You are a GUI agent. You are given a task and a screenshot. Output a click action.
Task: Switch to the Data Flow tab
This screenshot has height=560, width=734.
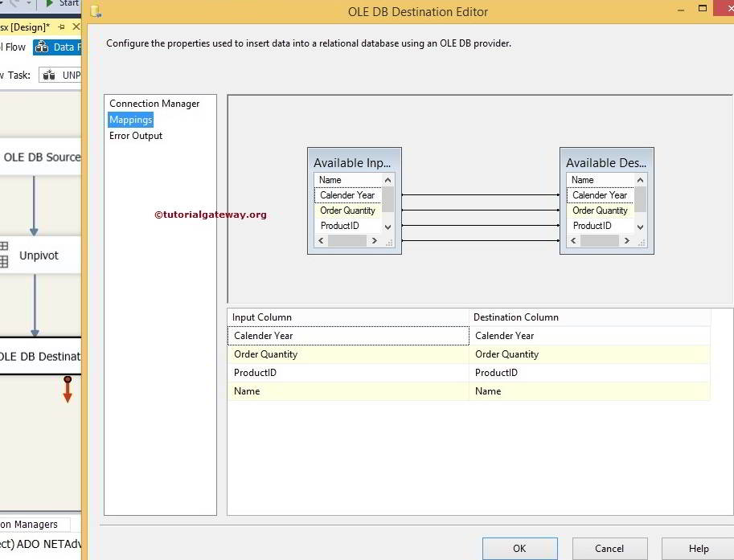pos(58,47)
